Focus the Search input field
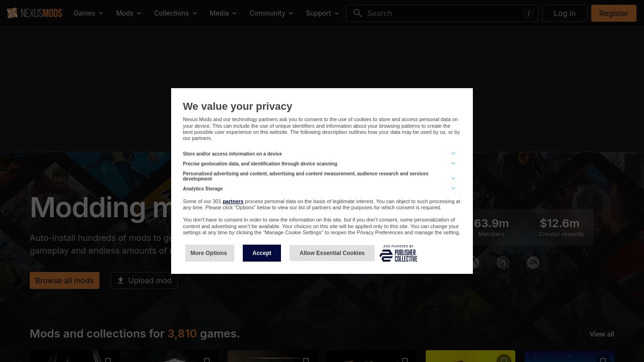 coord(443,13)
